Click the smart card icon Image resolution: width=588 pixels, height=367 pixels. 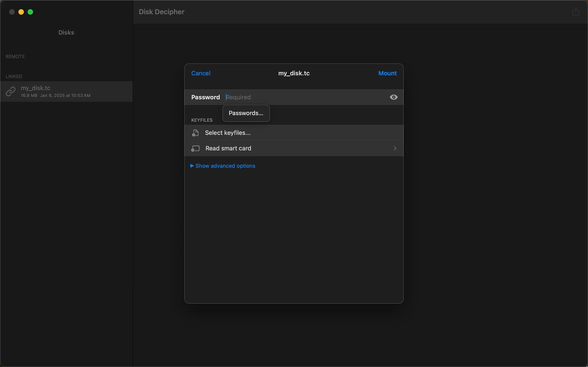(195, 148)
